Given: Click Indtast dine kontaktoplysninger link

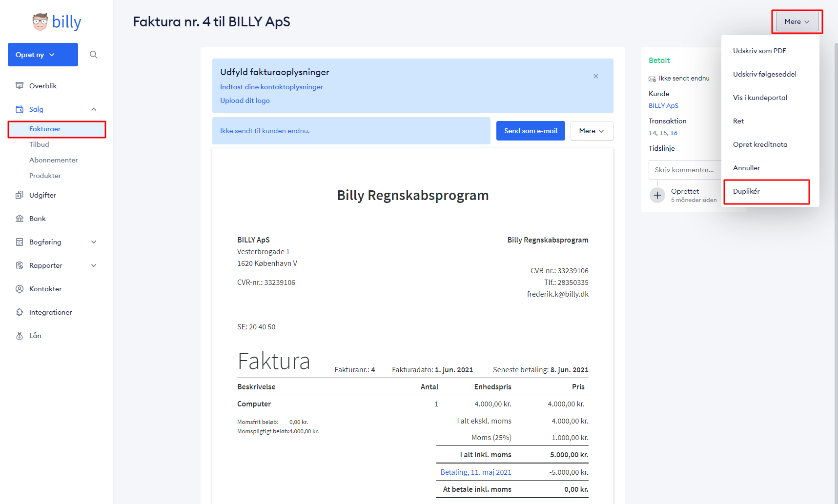Looking at the screenshot, I should pos(271,87).
